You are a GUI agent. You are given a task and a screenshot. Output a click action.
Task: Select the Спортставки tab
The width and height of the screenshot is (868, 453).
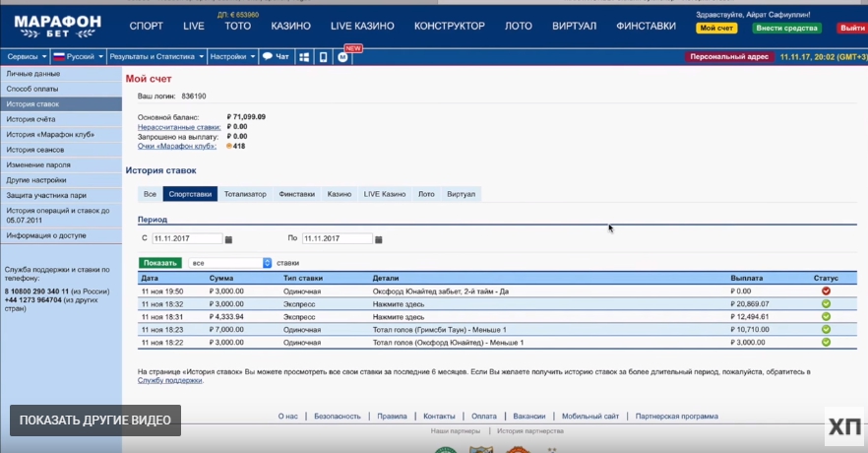tap(190, 194)
